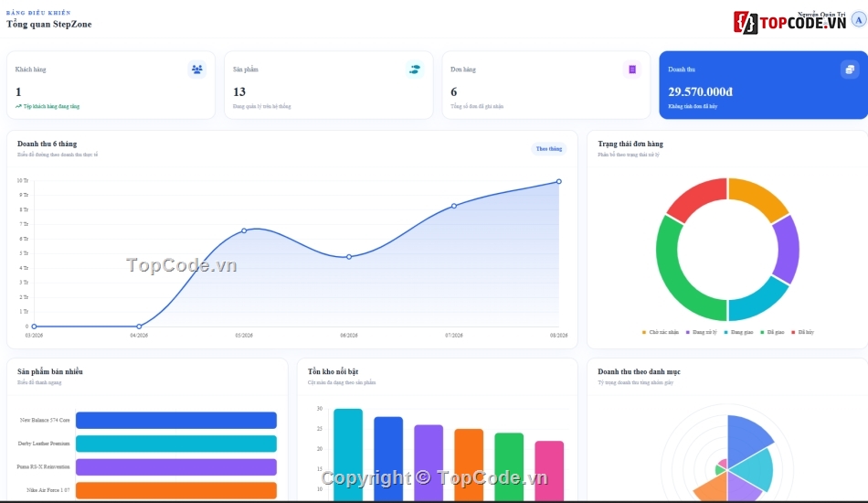
Task: Click the blue stock column
Action: 388,459
